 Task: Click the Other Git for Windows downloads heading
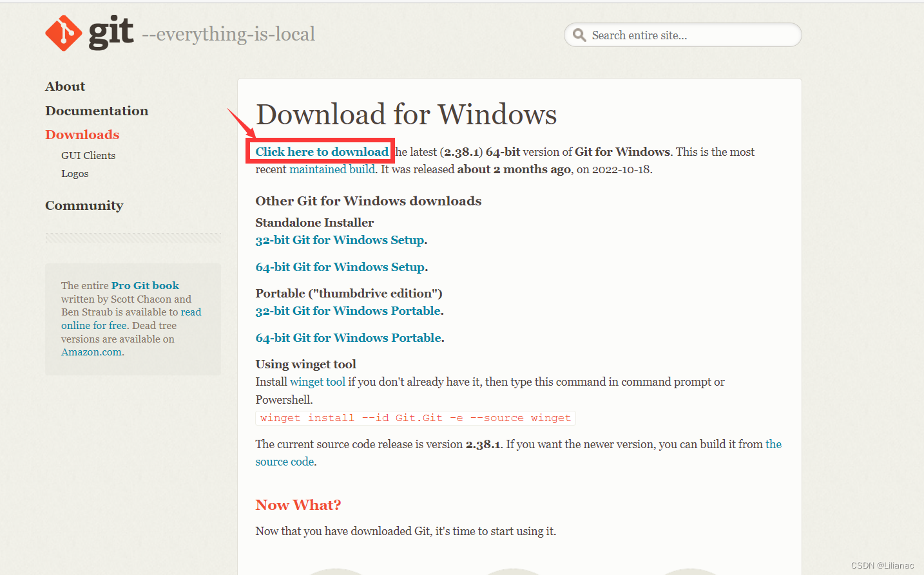368,201
